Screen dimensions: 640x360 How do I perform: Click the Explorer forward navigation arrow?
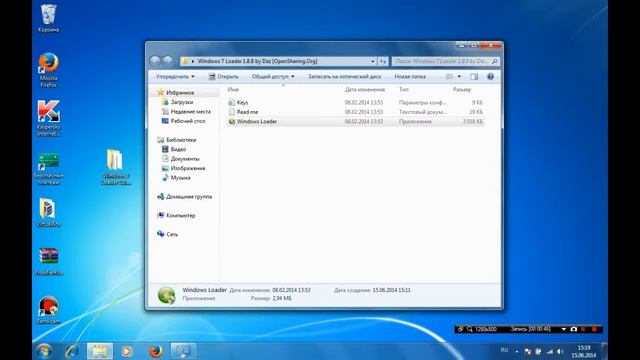tap(167, 61)
